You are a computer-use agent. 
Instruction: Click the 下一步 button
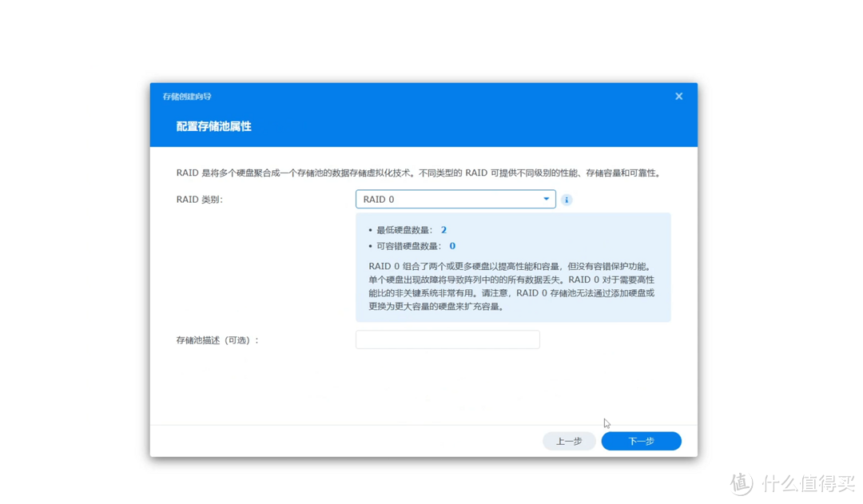pyautogui.click(x=641, y=441)
